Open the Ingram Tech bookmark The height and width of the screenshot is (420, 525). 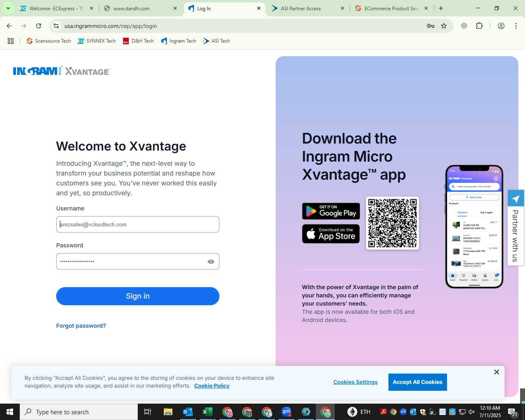178,41
